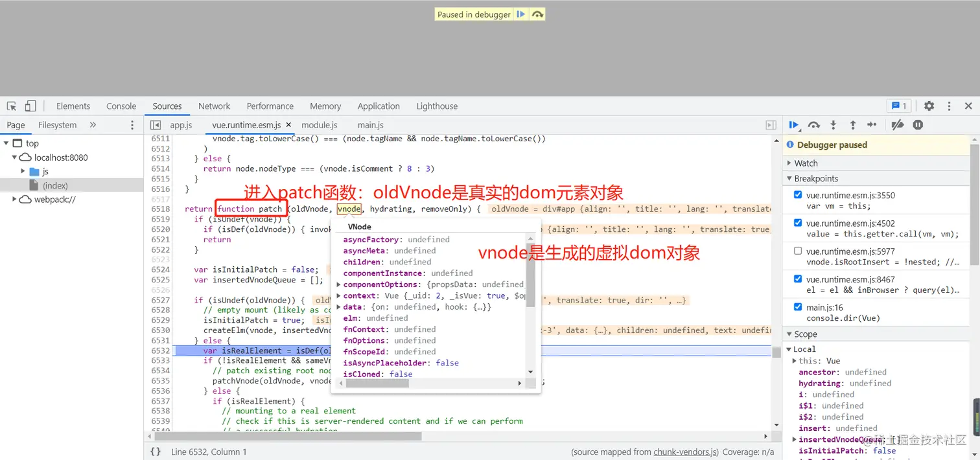
Task: Expand the webpack:// tree node
Action: [x=15, y=200]
